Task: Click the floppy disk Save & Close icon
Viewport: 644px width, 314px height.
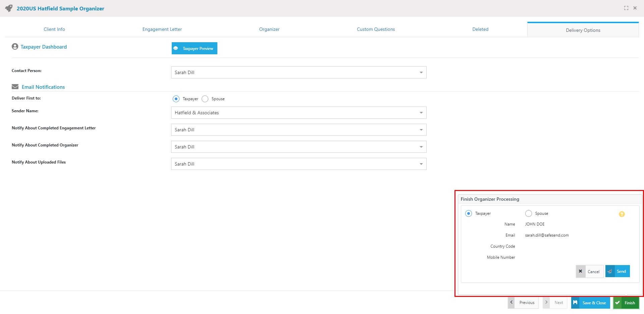Action: (x=575, y=303)
